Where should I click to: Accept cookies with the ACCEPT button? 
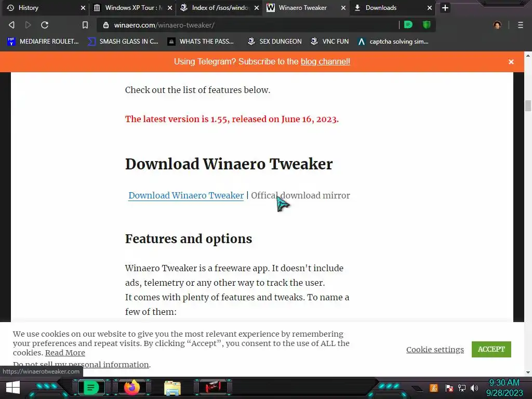tap(491, 349)
